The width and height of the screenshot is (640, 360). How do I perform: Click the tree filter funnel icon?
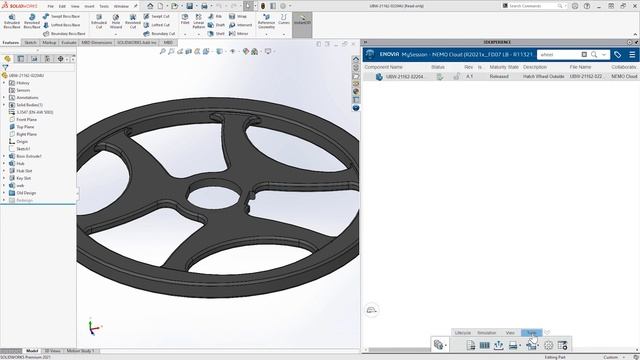pos(5,67)
